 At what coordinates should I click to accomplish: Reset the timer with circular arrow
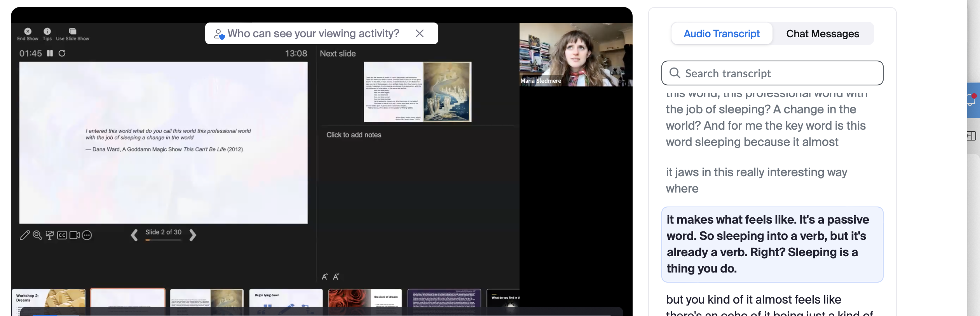pos(62,53)
